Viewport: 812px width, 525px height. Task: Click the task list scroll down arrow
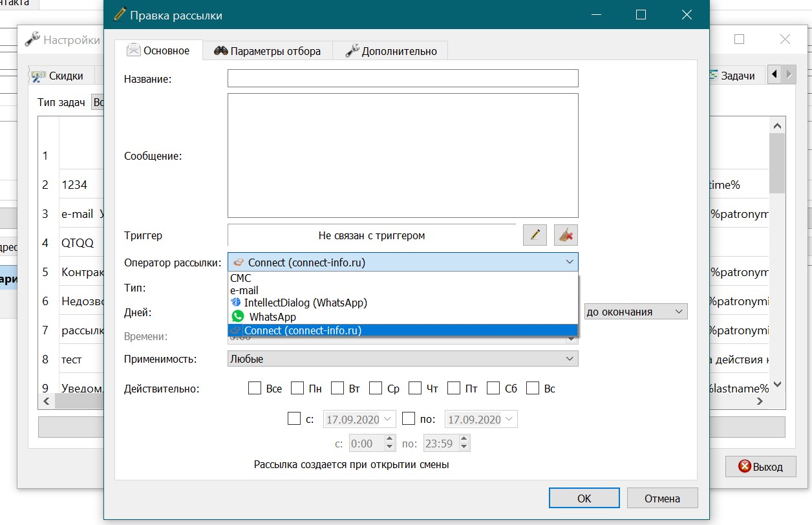[x=778, y=384]
